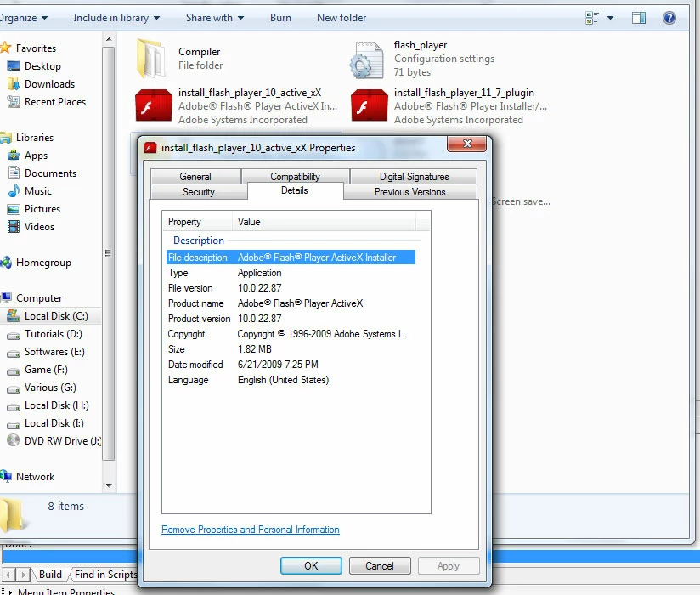Viewport: 700px width, 595px height.
Task: Select the Copyright row
Action: (x=291, y=334)
